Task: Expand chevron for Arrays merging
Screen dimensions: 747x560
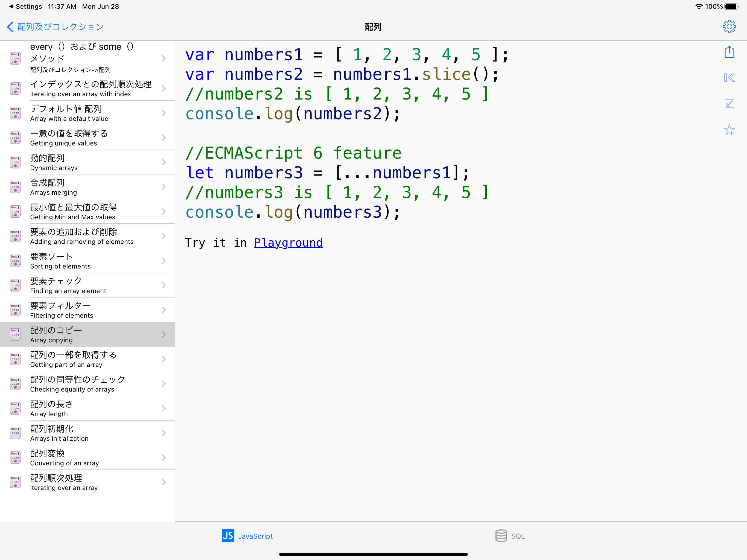Action: (x=164, y=187)
